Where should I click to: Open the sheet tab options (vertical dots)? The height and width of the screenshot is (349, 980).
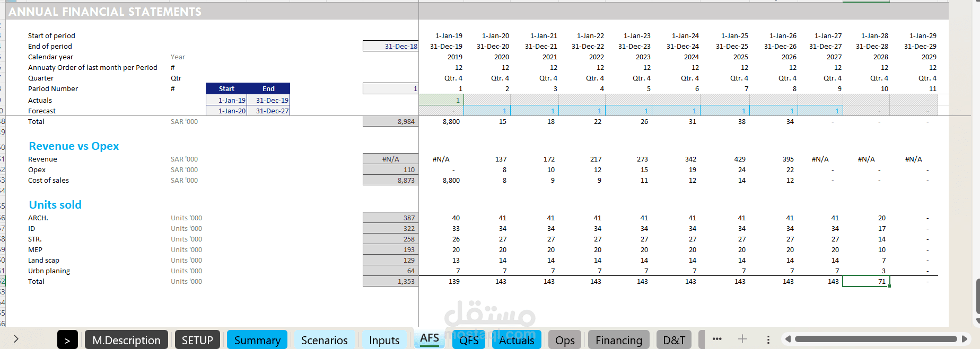click(768, 339)
